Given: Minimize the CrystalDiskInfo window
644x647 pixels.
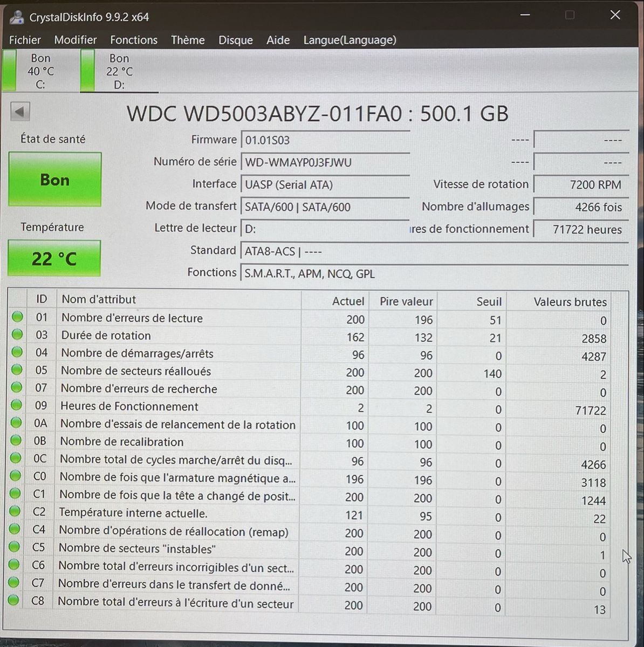Looking at the screenshot, I should [524, 15].
